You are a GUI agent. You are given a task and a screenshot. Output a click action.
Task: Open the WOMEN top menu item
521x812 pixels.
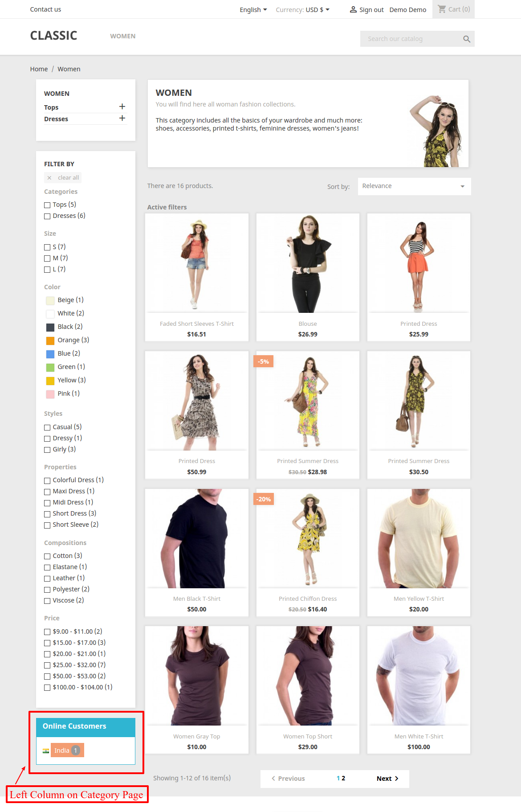[123, 36]
